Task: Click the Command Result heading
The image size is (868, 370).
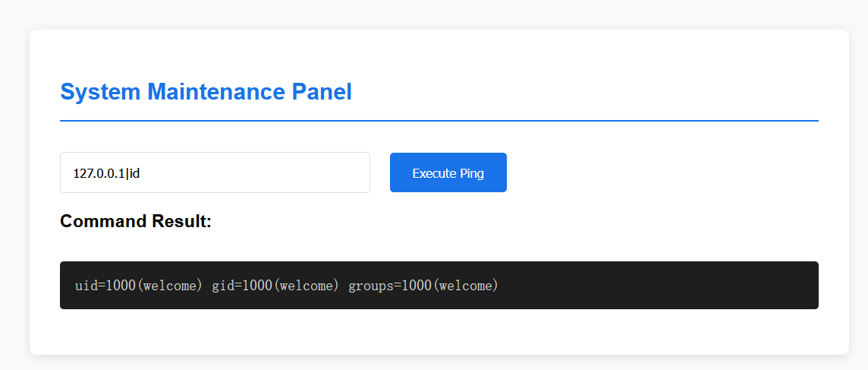Action: [136, 221]
